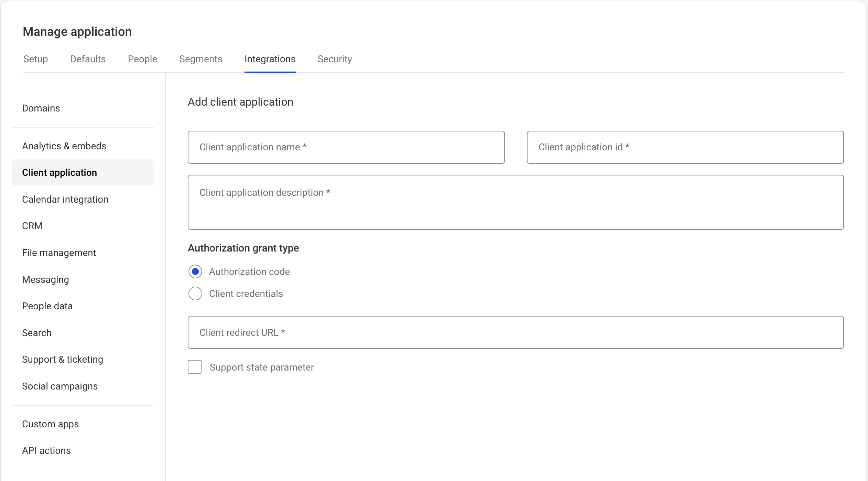Open the Defaults tab

point(88,59)
